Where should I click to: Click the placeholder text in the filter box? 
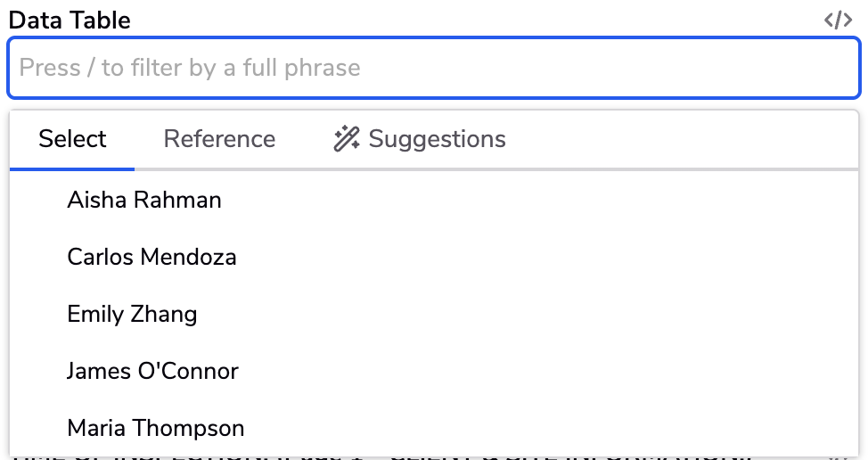(x=190, y=68)
